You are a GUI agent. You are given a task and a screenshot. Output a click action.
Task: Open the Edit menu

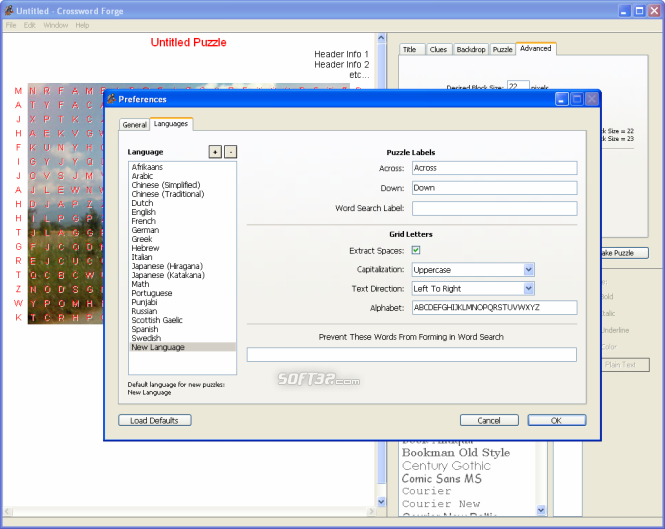coord(30,25)
